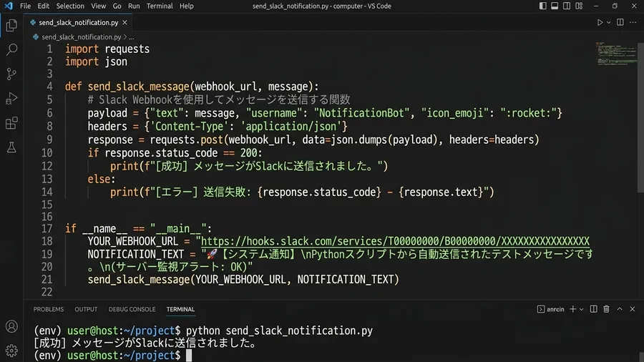The width and height of the screenshot is (644, 362).
Task: Click the 'import json' line
Action: click(x=96, y=62)
